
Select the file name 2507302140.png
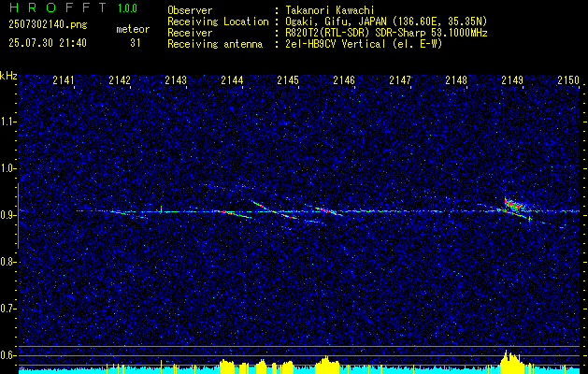48,24
